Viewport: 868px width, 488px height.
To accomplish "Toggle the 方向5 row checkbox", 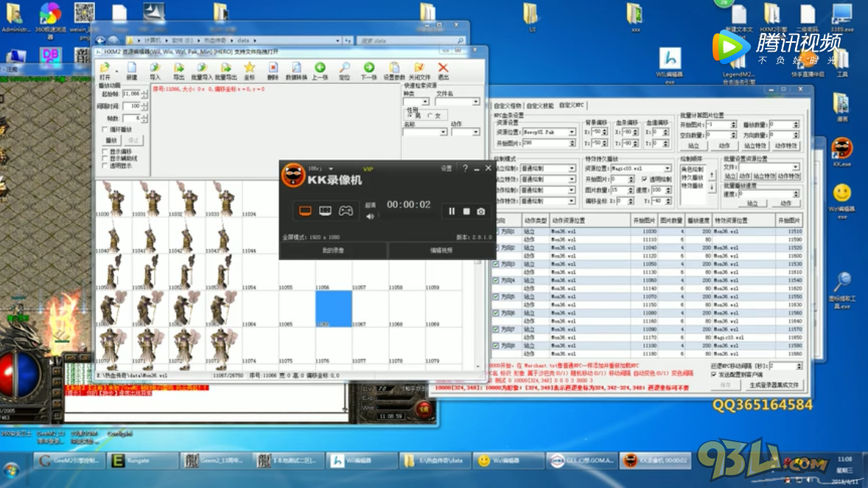I will [x=496, y=297].
